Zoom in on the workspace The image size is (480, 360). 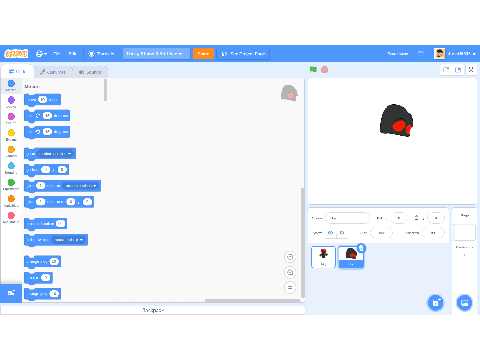pyautogui.click(x=290, y=257)
